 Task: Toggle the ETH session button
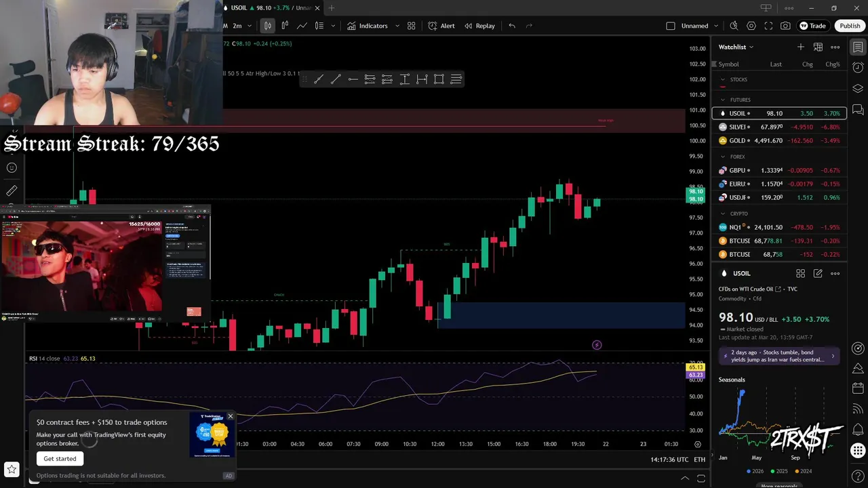tap(699, 460)
